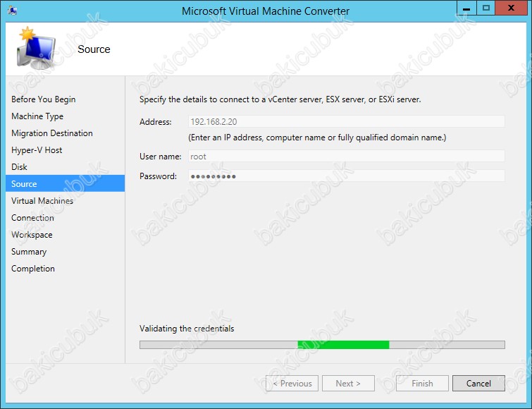The image size is (532, 409).
Task: Click the window title text
Action: pyautogui.click(x=266, y=11)
